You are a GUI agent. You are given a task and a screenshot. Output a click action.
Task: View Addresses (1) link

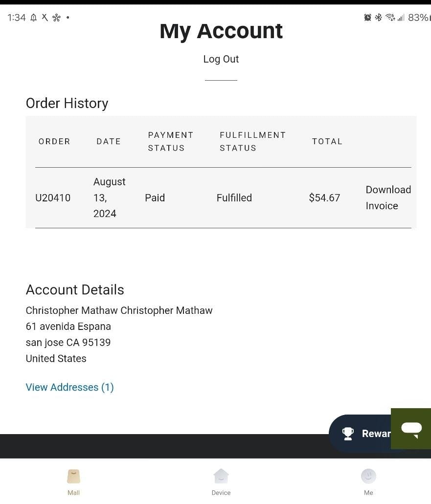click(x=69, y=387)
